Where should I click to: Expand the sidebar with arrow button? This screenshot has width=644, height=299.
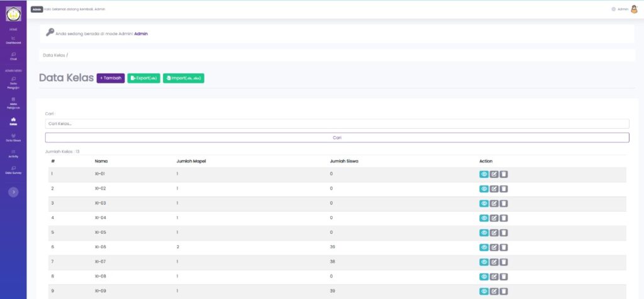tap(13, 192)
